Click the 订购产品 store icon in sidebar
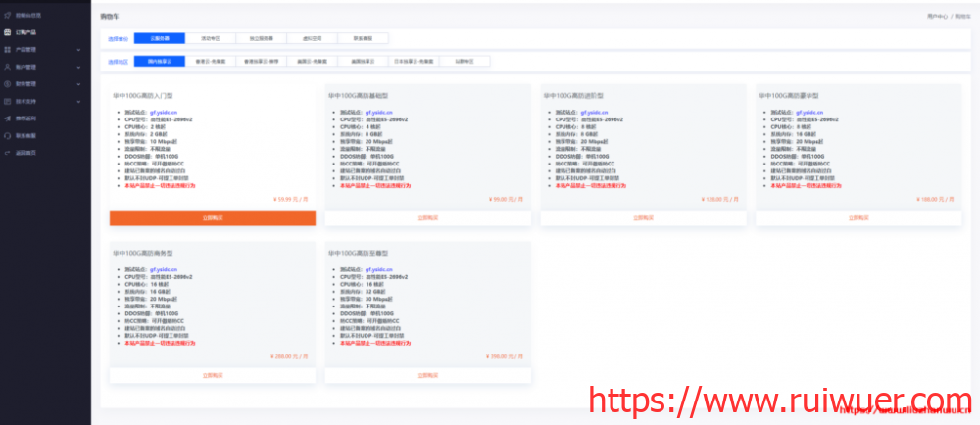 coord(9,32)
